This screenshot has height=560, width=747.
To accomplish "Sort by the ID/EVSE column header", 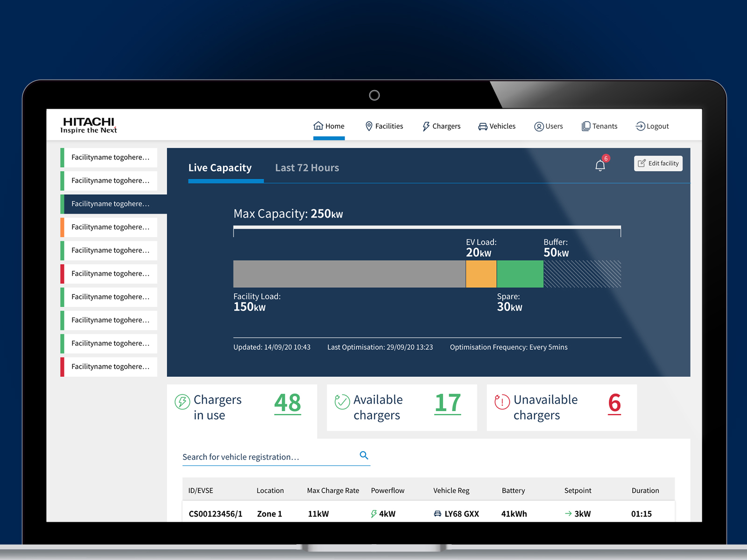I will (201, 490).
